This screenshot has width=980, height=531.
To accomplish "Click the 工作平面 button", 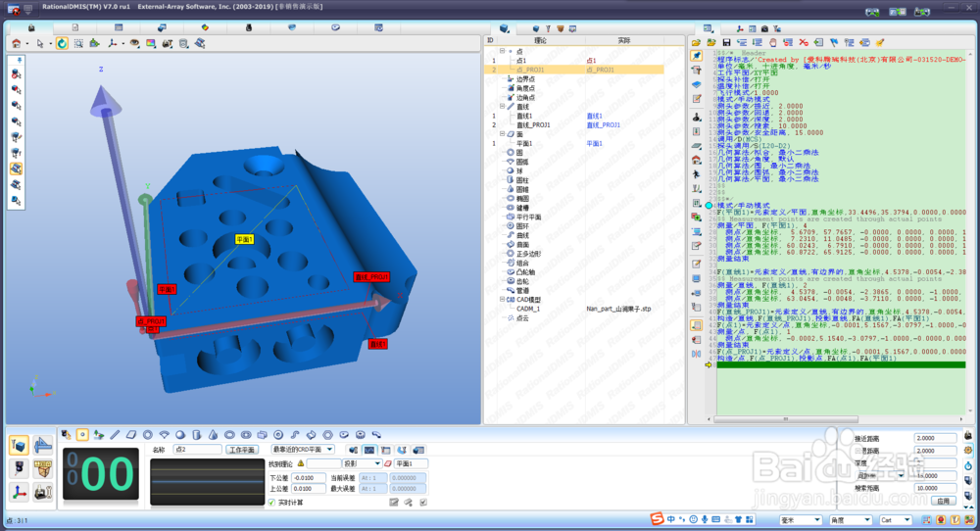I will 242,450.
